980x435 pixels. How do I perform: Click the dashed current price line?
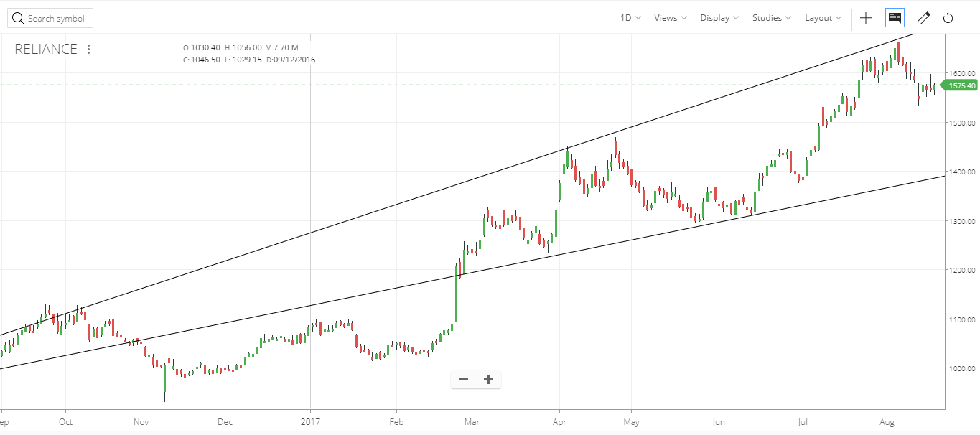tap(431, 84)
